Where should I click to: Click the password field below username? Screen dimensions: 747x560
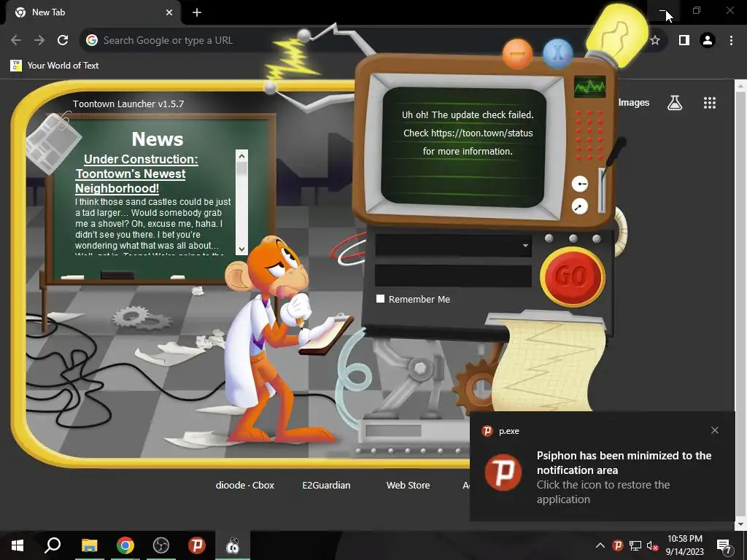(453, 276)
